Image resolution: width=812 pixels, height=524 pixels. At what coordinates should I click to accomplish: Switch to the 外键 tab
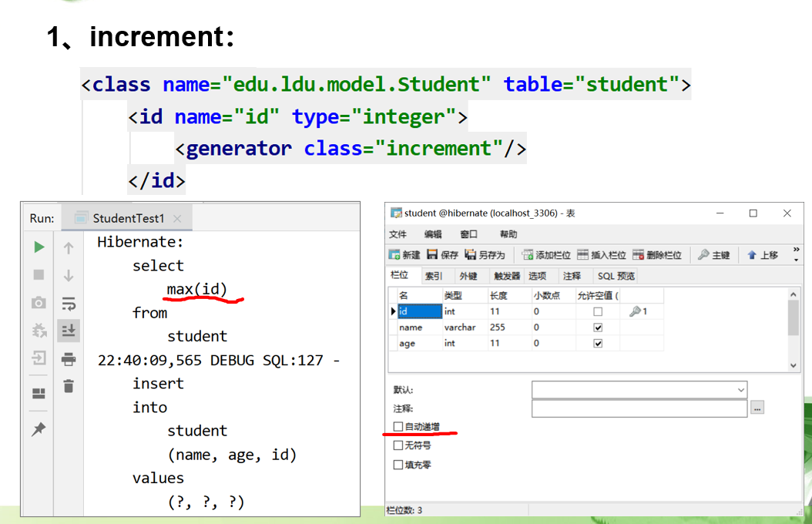coord(468,276)
